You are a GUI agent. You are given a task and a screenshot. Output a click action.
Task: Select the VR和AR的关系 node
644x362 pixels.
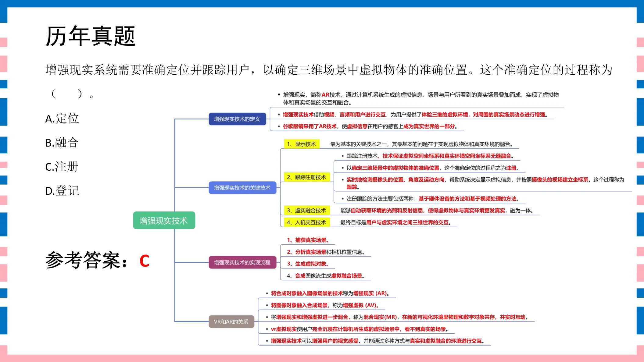coord(231,321)
